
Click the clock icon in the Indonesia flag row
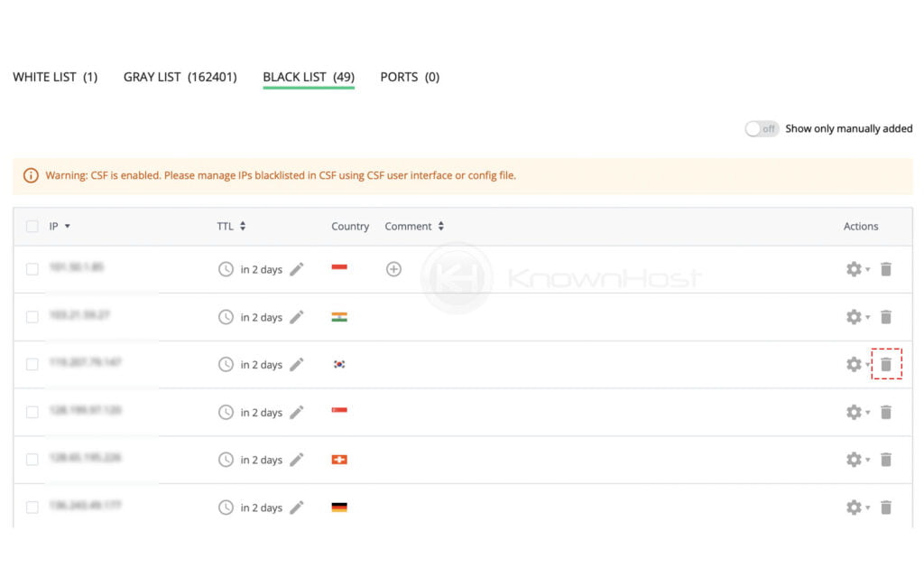(226, 269)
